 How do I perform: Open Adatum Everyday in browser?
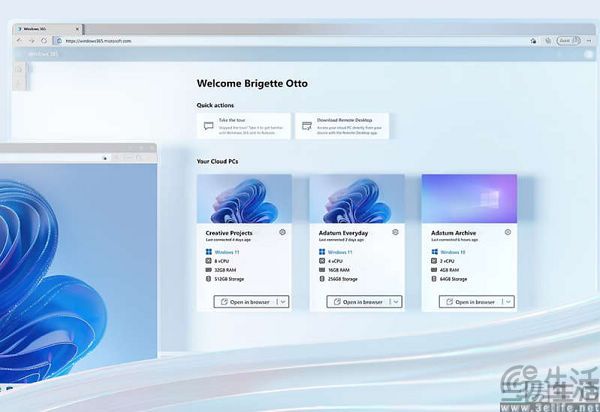(353, 301)
